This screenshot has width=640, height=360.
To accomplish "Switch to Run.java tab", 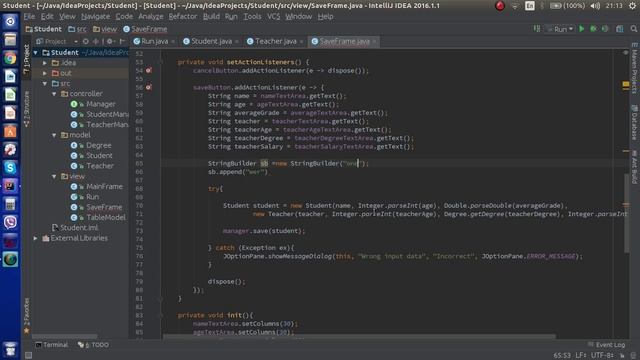I will pos(154,41).
